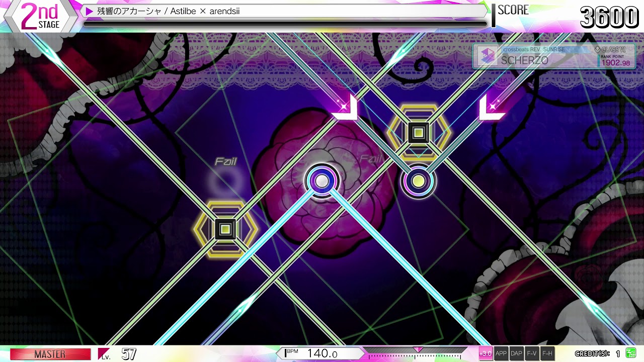644x362 pixels.
Task: Click the SCORE label
Action: point(513,10)
